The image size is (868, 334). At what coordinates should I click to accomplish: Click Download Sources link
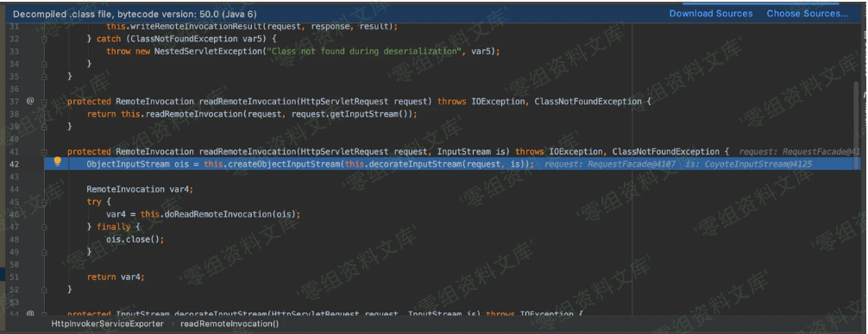click(x=711, y=13)
